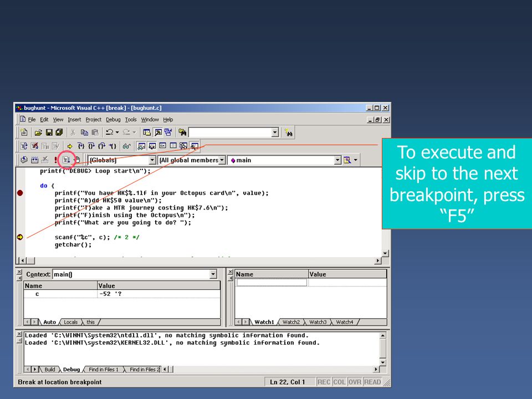Toggle the Output window icon
Viewport: 532px width, 399px height.
[158, 132]
